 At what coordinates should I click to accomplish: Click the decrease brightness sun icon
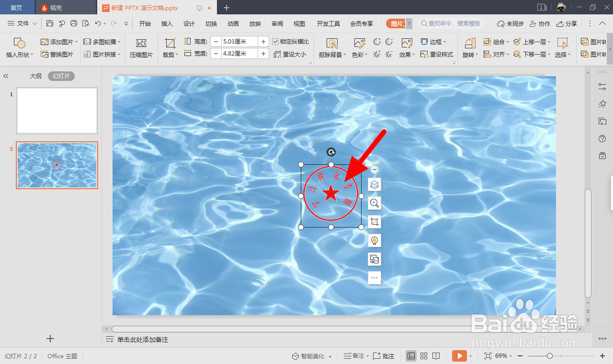pyautogui.click(x=389, y=54)
